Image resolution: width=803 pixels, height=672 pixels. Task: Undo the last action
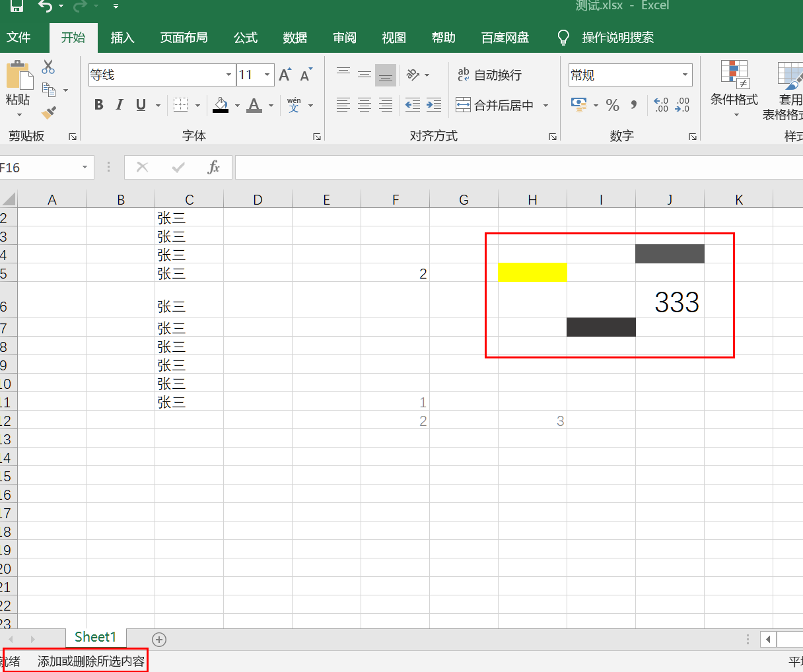pyautogui.click(x=45, y=6)
